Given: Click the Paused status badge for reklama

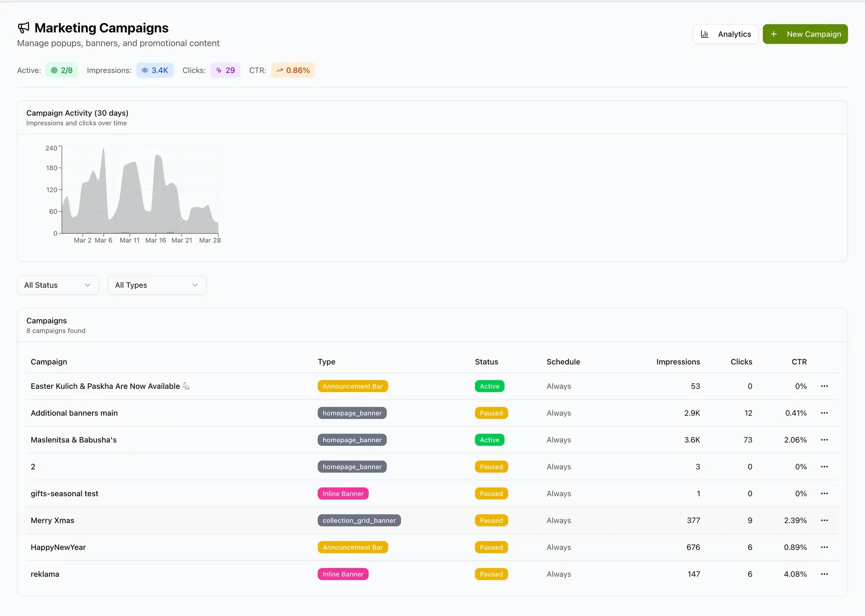Looking at the screenshot, I should pos(491,574).
